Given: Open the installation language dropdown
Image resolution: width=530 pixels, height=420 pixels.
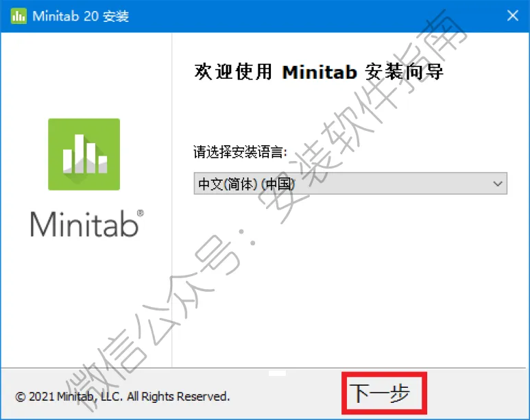Looking at the screenshot, I should [350, 184].
